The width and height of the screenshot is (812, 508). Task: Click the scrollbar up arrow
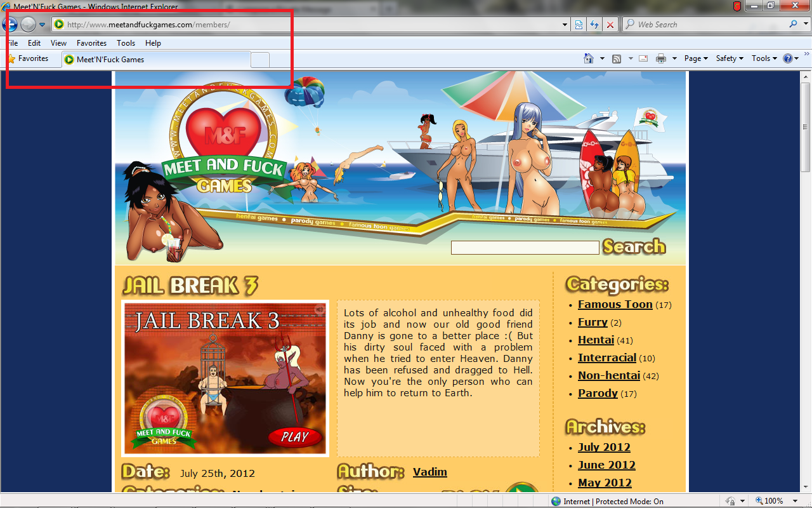[806, 76]
